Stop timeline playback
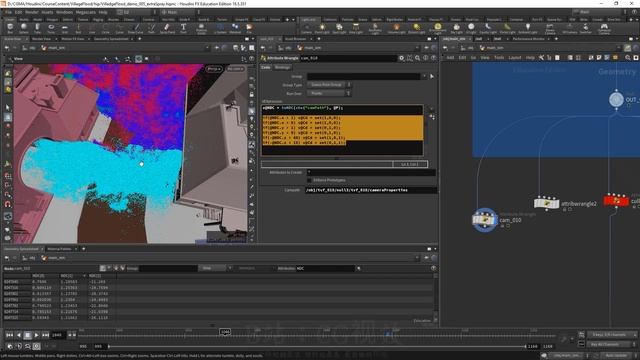Screen dimensions: 640x360 pyautogui.click(x=27, y=335)
